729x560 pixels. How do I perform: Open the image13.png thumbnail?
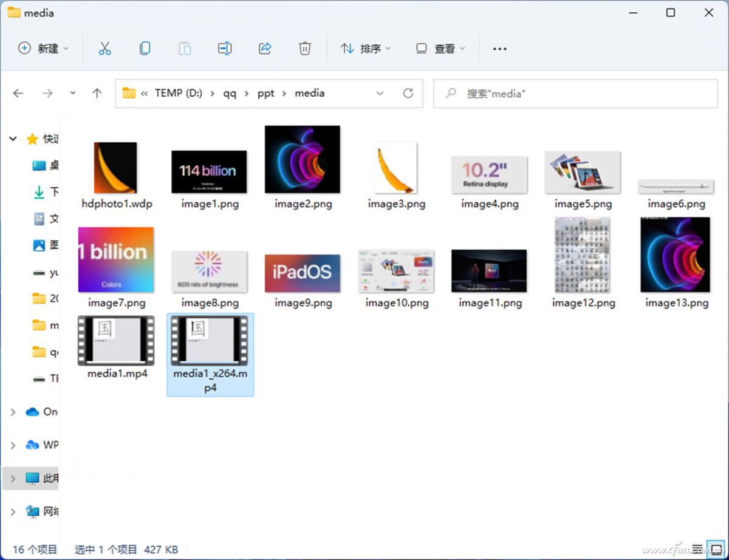click(x=675, y=254)
